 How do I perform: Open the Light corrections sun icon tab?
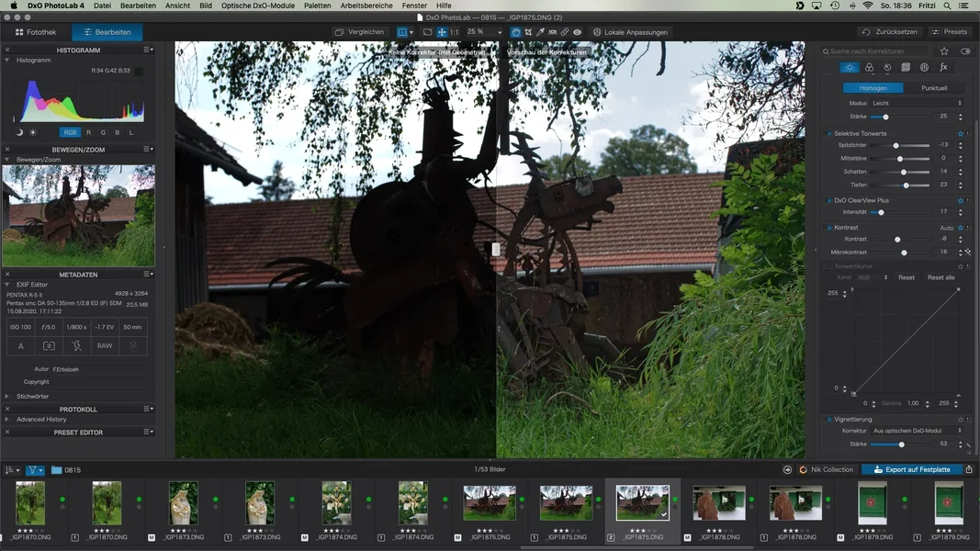click(850, 67)
